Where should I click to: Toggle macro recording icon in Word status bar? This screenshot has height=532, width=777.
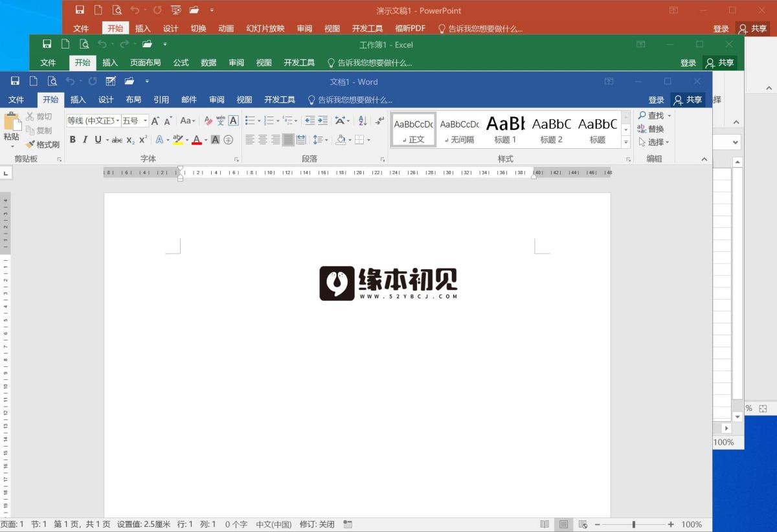click(348, 524)
